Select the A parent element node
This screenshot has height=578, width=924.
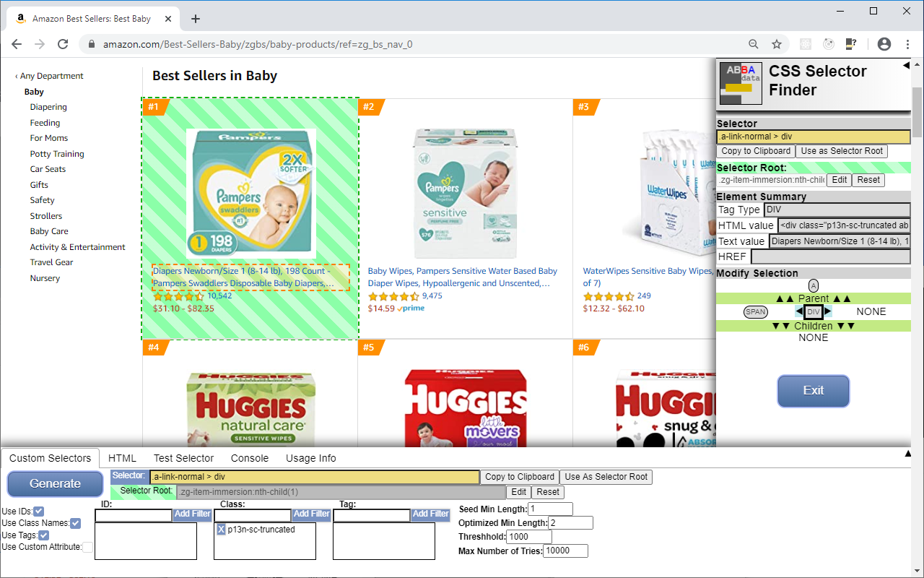pos(814,285)
